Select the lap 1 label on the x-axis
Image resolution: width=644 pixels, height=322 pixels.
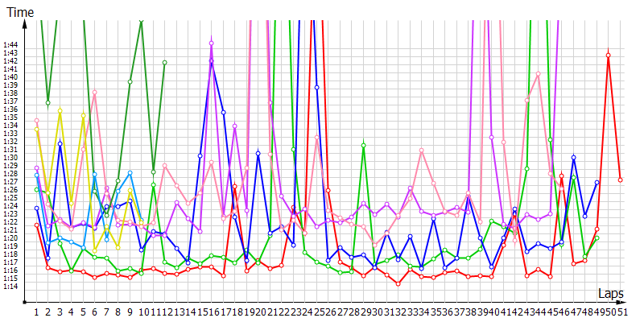[36, 312]
